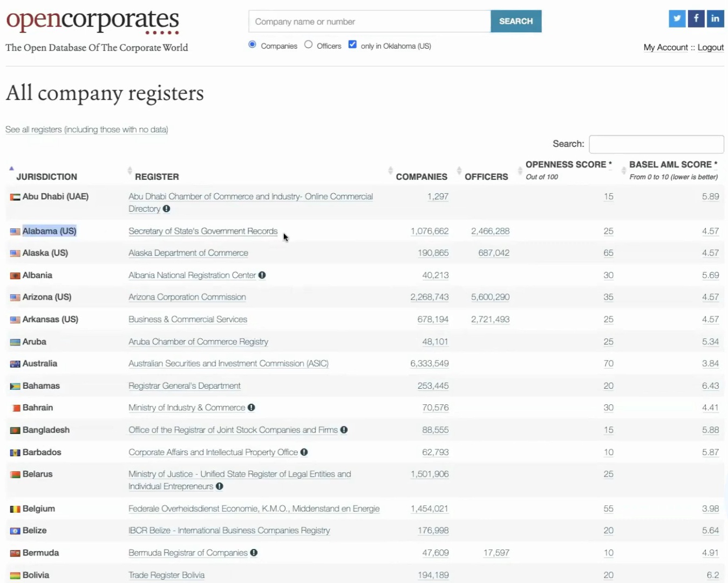Click the Company name or number field
The width and height of the screenshot is (728, 583).
pos(370,21)
